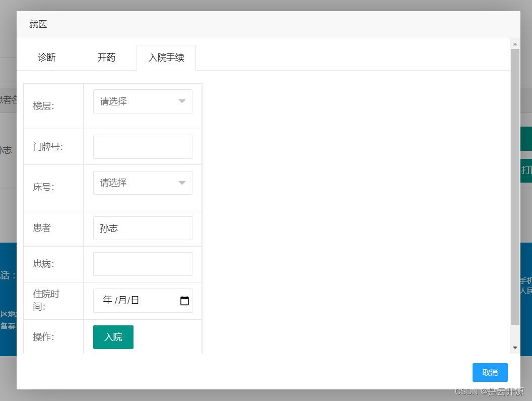Image resolution: width=532 pixels, height=401 pixels.
Task: Open the 床号 bed number dropdown
Action: click(x=143, y=183)
